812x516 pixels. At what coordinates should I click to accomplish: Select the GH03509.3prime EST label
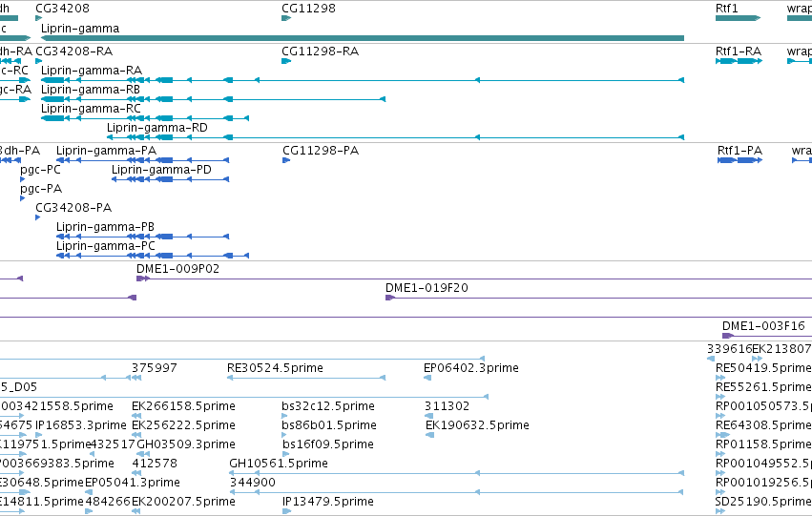pos(186,444)
